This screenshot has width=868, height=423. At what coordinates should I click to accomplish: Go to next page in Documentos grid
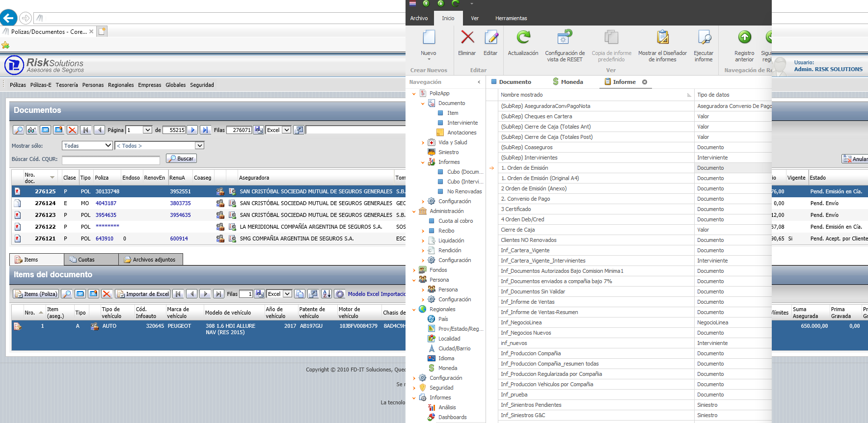(192, 130)
